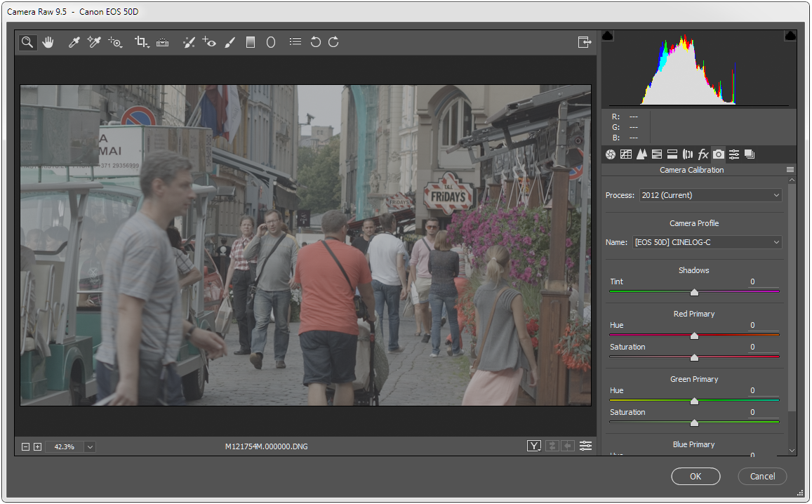This screenshot has width=812, height=504.
Task: Copy current settings to Before
Action: (568, 446)
